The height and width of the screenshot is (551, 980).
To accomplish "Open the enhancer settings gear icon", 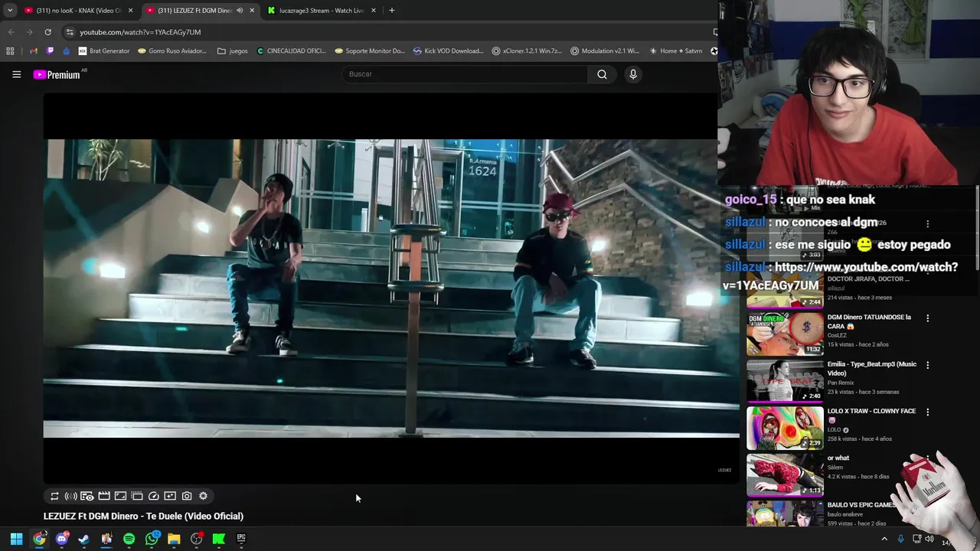I will click(x=203, y=496).
